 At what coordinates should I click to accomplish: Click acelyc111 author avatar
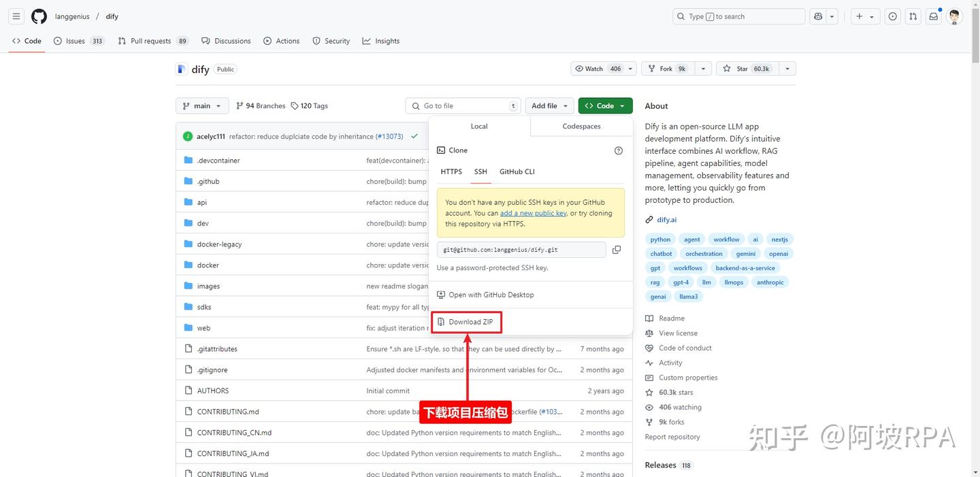pos(188,136)
